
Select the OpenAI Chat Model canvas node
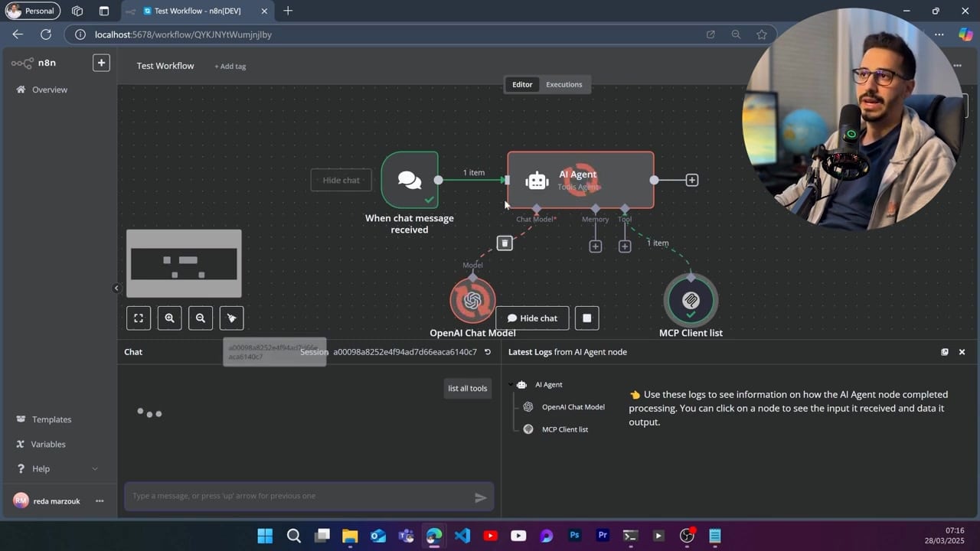pyautogui.click(x=472, y=301)
